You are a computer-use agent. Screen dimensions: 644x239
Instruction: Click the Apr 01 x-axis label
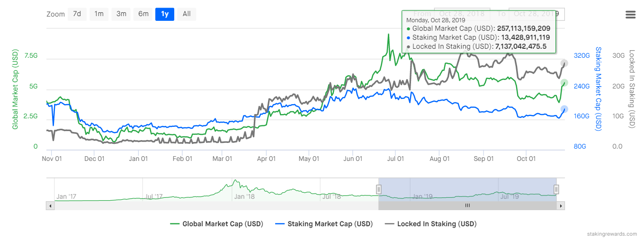(x=266, y=159)
